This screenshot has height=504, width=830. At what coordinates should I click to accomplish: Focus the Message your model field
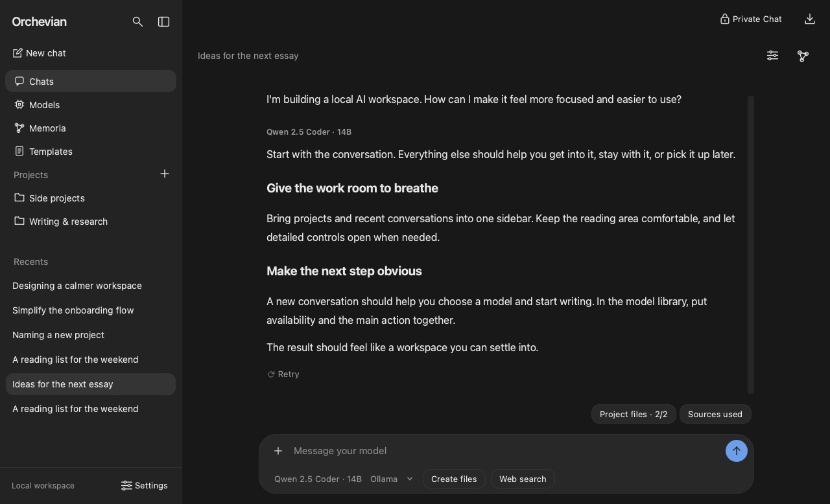(x=506, y=451)
